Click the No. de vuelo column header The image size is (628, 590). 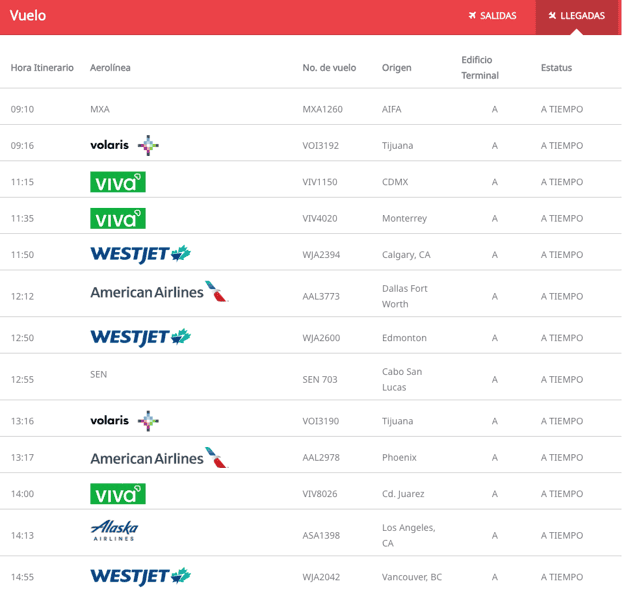(x=329, y=68)
